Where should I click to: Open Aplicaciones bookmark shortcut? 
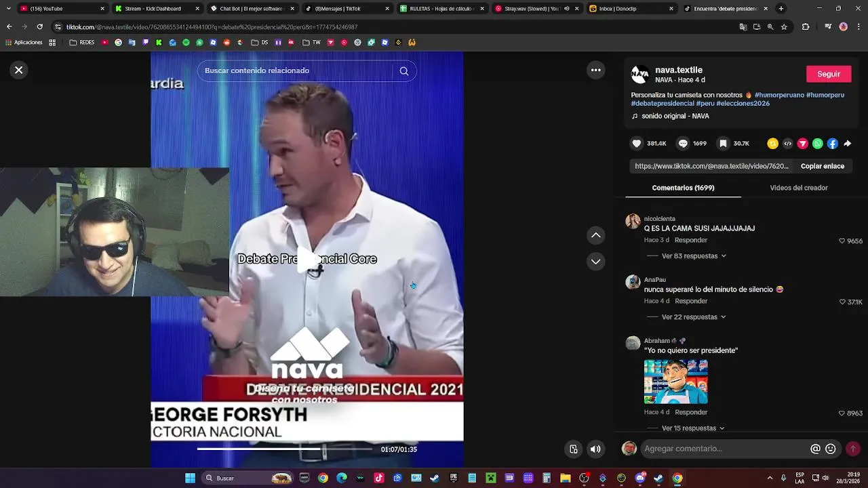coord(24,43)
